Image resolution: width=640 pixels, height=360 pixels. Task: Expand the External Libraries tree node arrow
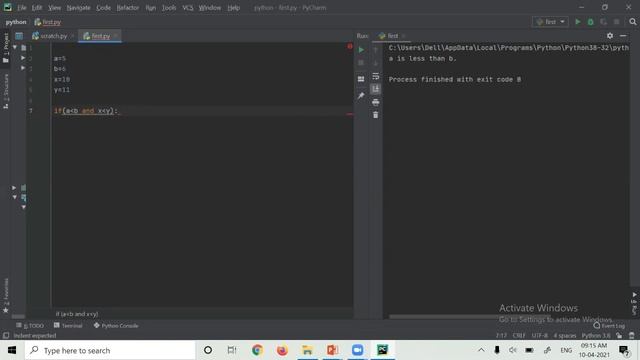pos(14,187)
